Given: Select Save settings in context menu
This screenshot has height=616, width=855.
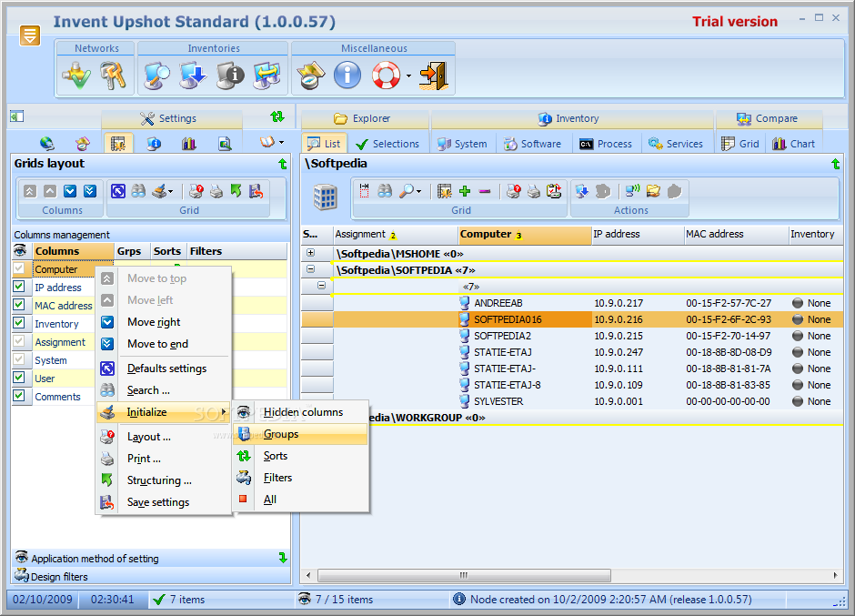Looking at the screenshot, I should 164,502.
